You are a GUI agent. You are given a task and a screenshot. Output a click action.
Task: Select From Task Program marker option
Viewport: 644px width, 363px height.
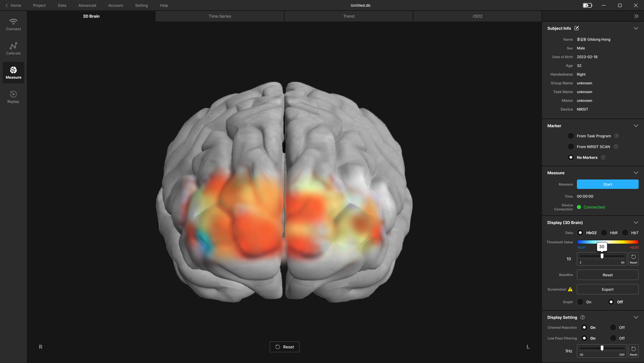pos(571,135)
